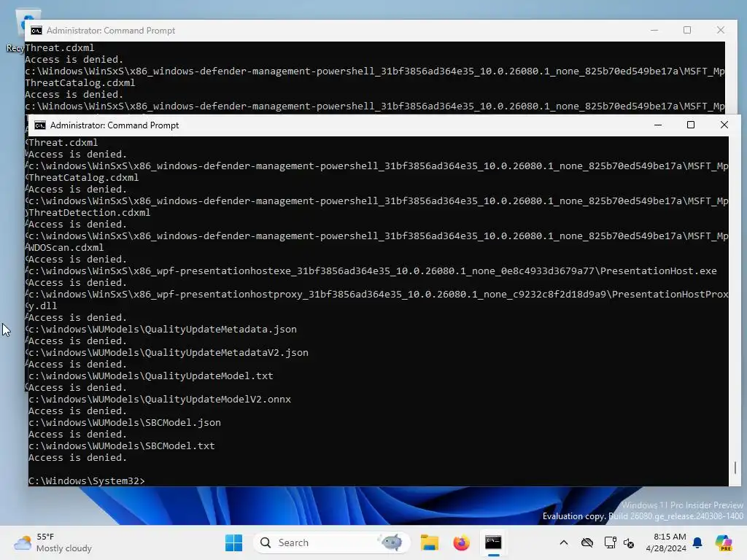
Task: Click the PresentationHost.exe path line
Action: (x=373, y=271)
